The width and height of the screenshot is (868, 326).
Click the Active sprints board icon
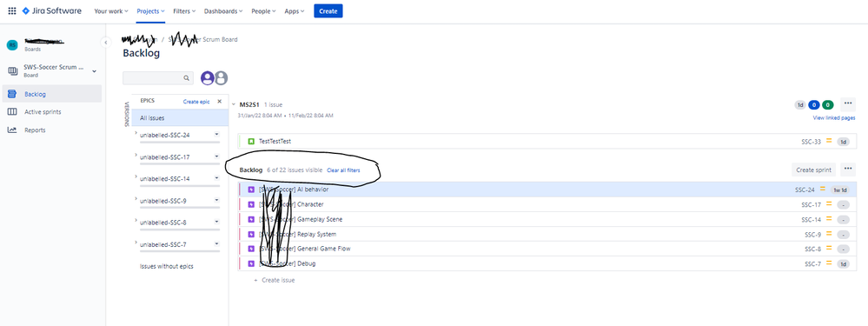(x=11, y=112)
